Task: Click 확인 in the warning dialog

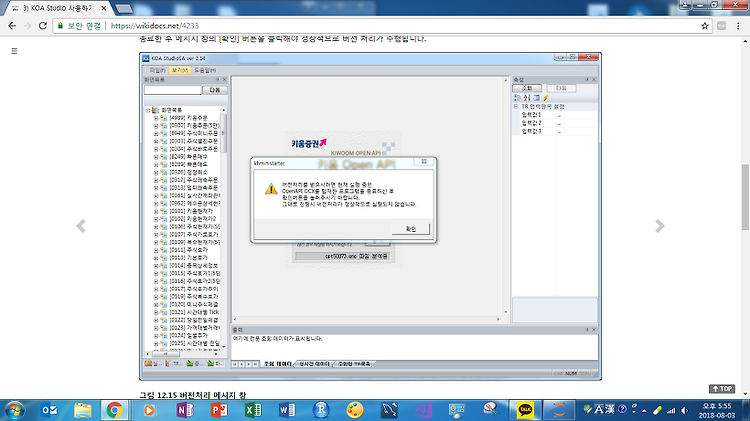Action: 411,229
